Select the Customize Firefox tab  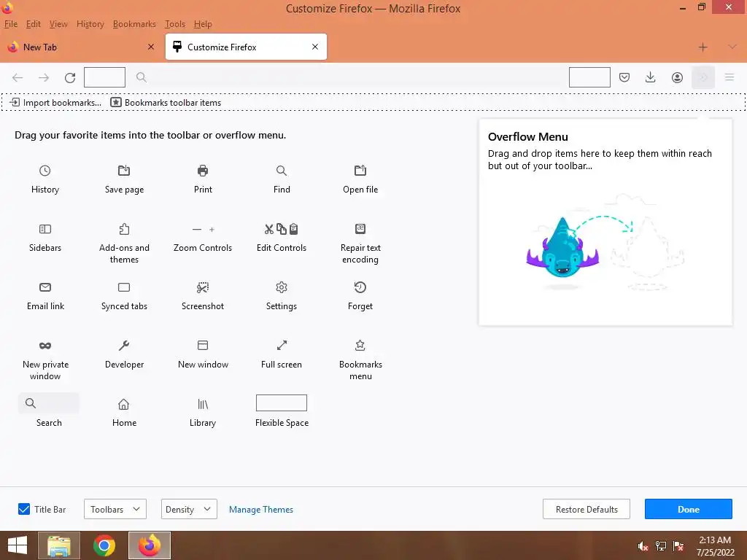point(246,47)
